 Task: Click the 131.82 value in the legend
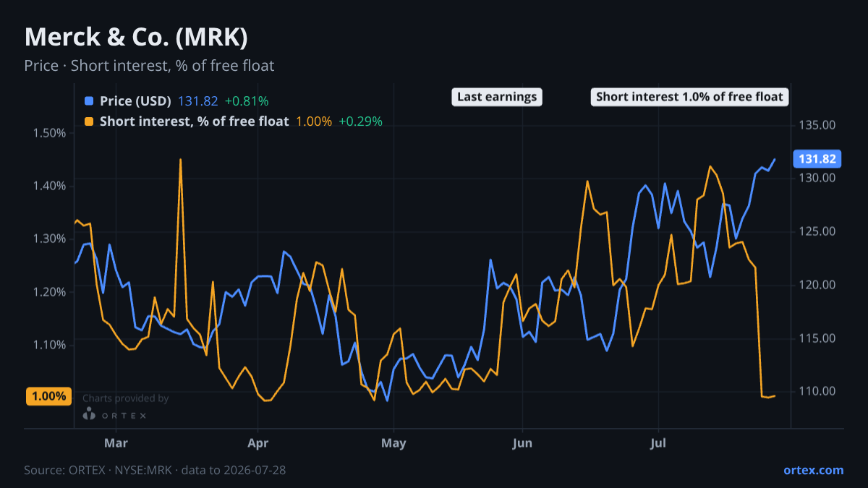pyautogui.click(x=197, y=100)
